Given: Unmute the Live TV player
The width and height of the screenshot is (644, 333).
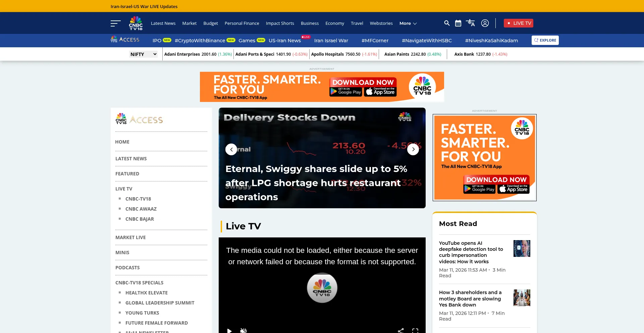Looking at the screenshot, I should click(x=244, y=330).
